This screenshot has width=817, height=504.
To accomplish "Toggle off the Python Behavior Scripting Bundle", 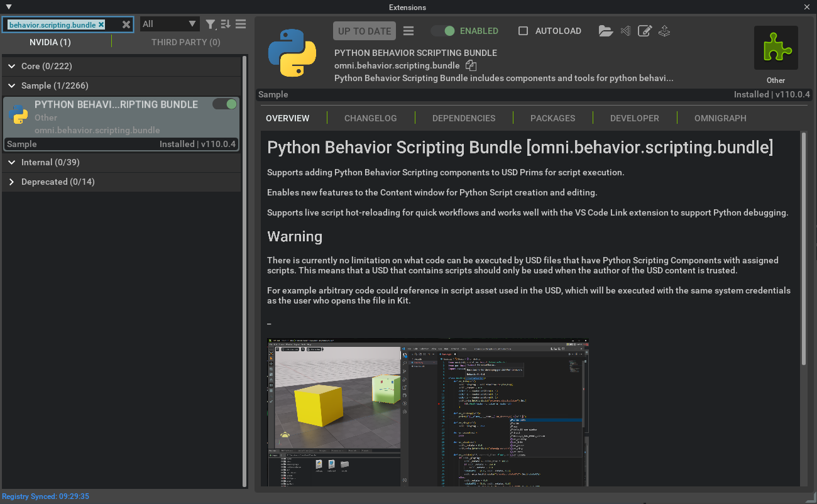I will [224, 104].
